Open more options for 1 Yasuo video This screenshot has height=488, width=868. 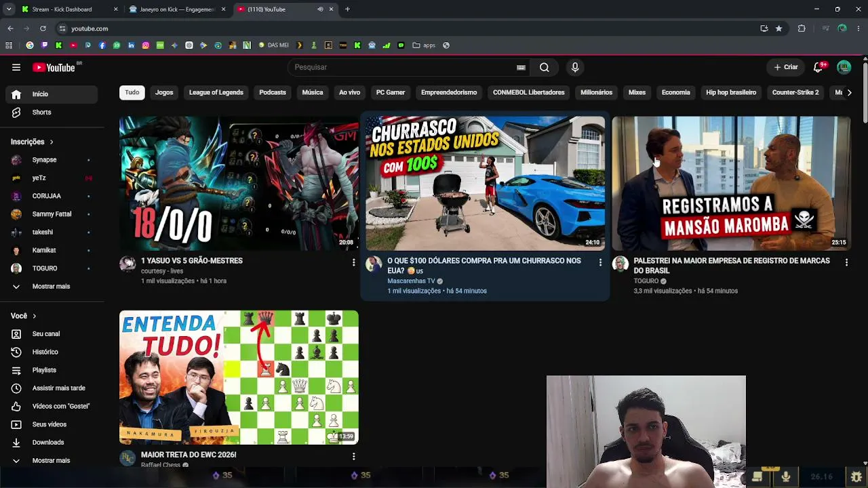pyautogui.click(x=353, y=262)
